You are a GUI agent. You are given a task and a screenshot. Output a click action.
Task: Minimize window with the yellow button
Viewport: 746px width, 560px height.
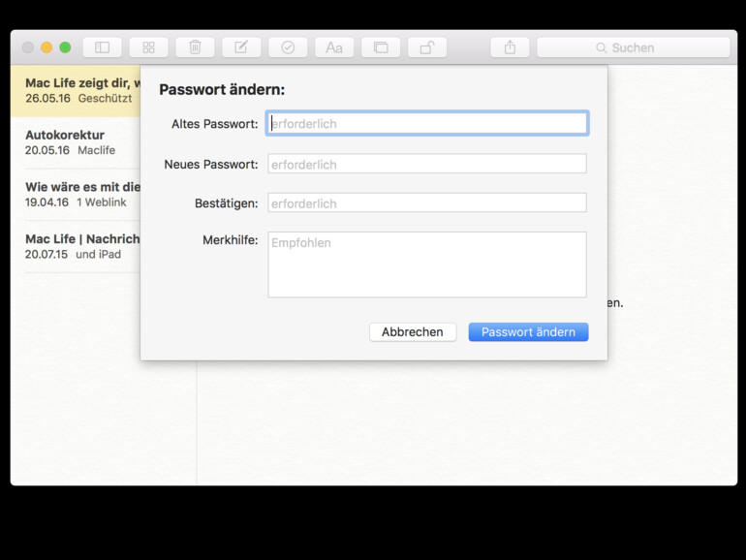point(47,47)
